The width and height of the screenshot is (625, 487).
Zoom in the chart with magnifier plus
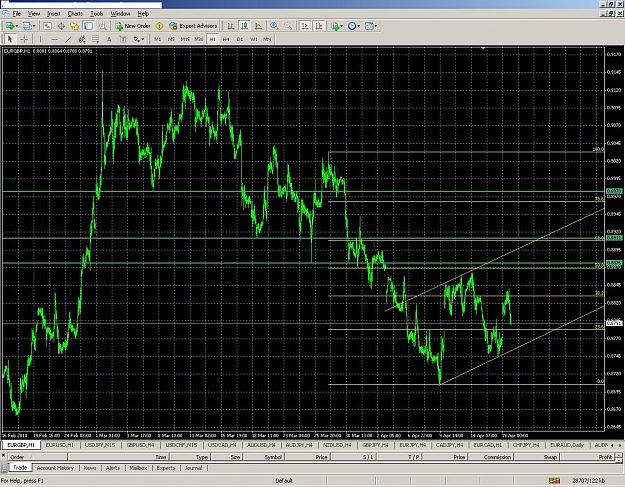pyautogui.click(x=274, y=26)
